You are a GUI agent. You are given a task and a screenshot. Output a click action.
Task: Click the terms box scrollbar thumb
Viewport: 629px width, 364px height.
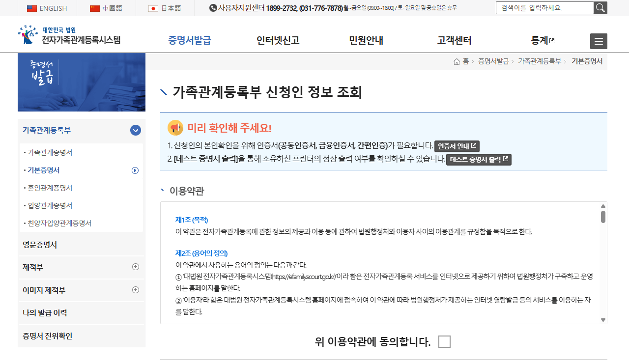pos(603,217)
